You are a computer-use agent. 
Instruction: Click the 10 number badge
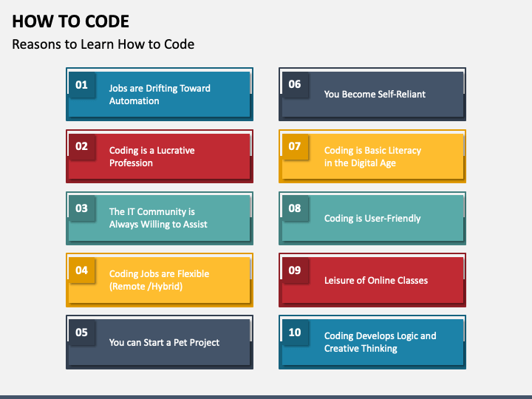click(x=295, y=332)
